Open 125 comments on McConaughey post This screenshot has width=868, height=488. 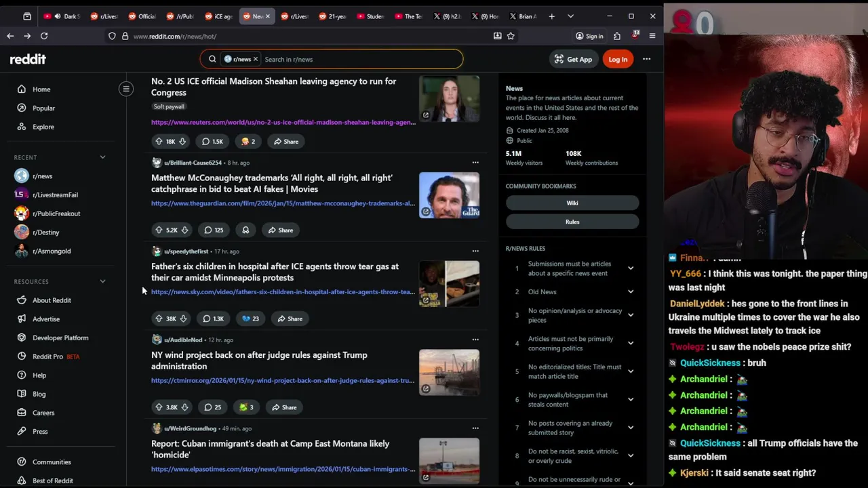[214, 230]
